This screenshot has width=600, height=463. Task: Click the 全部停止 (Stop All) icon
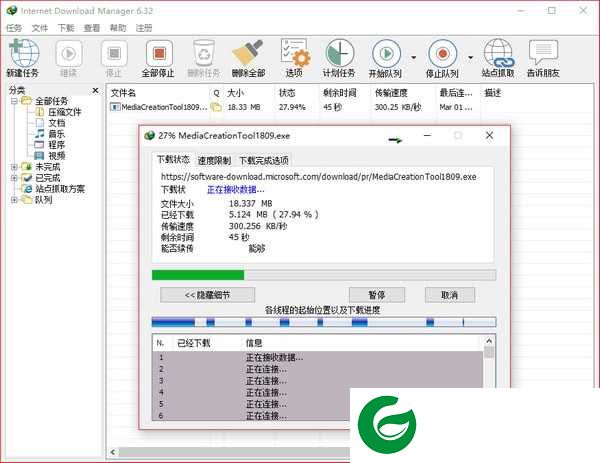[x=158, y=58]
